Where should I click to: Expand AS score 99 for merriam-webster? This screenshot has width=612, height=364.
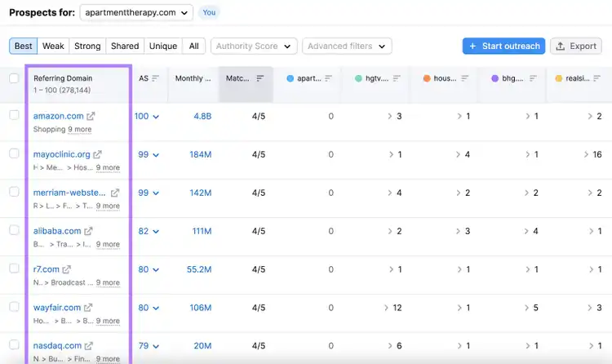[x=149, y=193]
